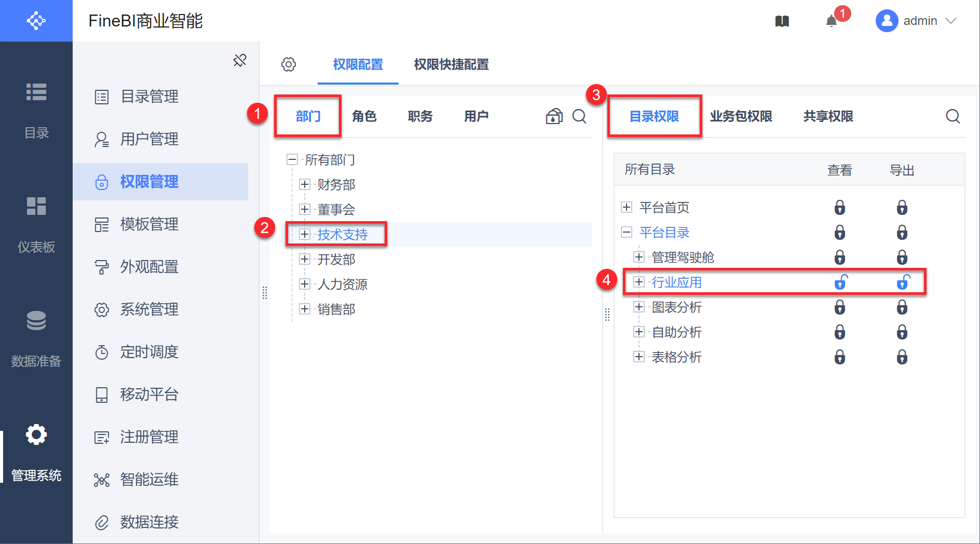
Task: Click the settings gear beside 权限配置 tab
Action: (x=289, y=64)
